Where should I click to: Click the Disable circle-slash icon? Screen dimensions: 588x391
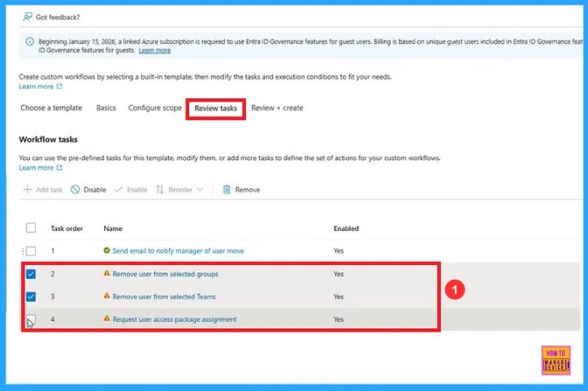pyautogui.click(x=75, y=189)
